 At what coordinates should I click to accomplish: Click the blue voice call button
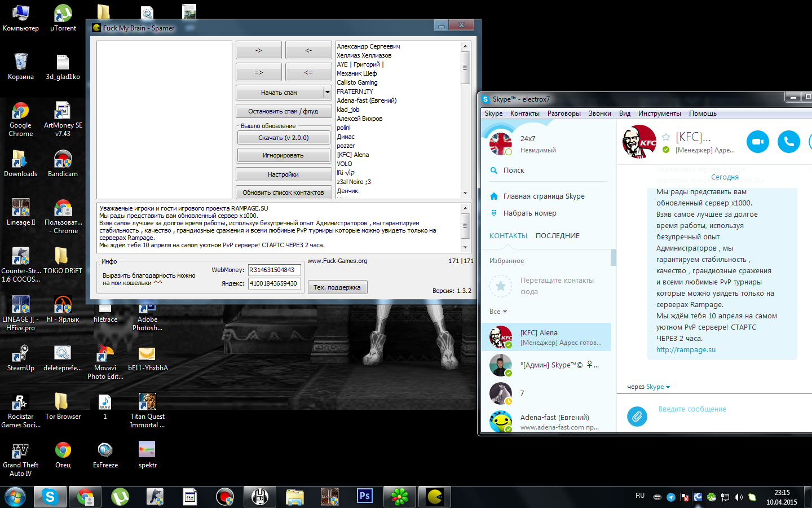788,142
